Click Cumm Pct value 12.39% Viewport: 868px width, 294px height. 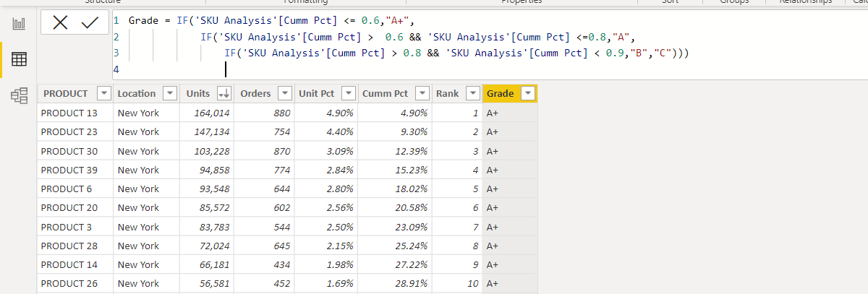tap(411, 151)
